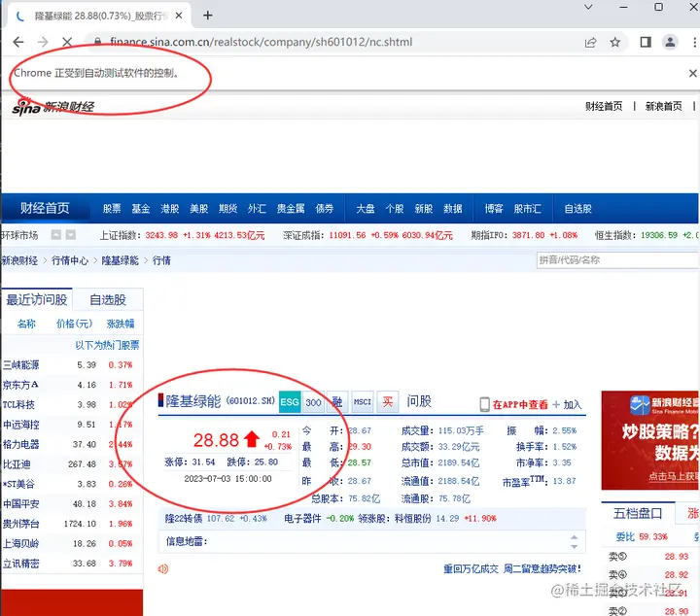Click the browser back arrow

(x=18, y=42)
